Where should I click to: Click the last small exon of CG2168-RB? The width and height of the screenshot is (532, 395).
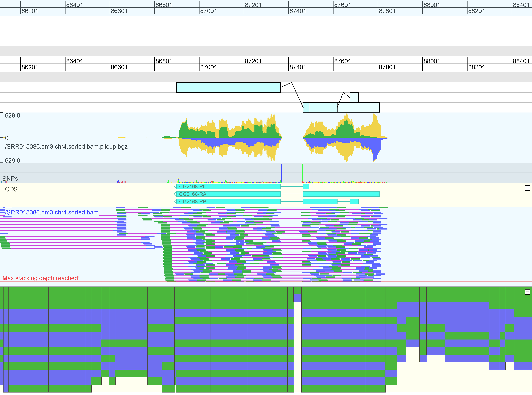354,202
